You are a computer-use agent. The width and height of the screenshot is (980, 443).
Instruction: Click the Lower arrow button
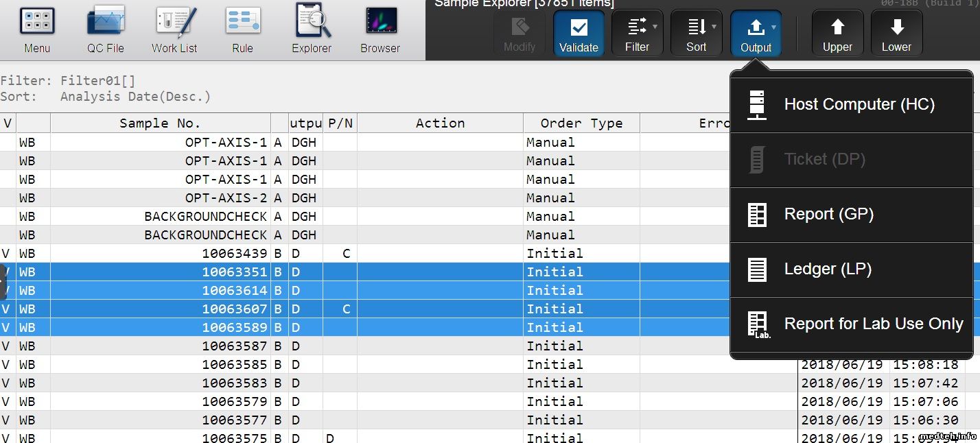click(x=896, y=34)
